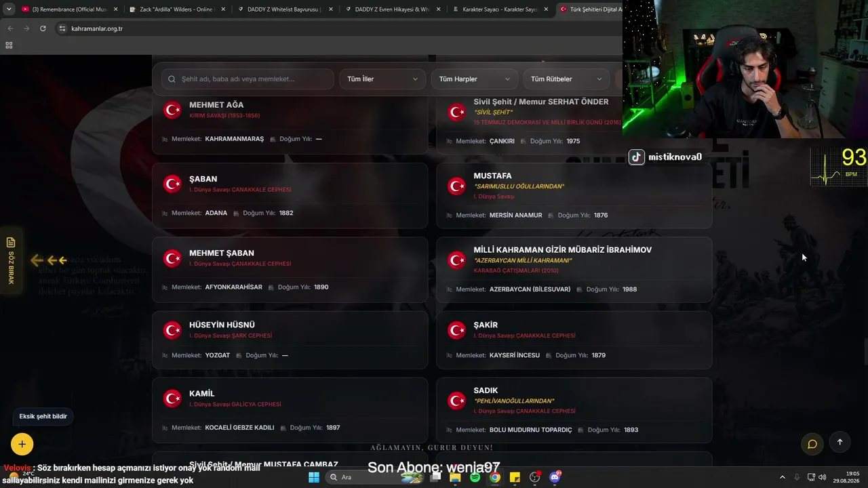Viewport: 868px width, 488px height.
Task: Select the Türk Şehitleri Dijital tab
Action: (x=589, y=9)
